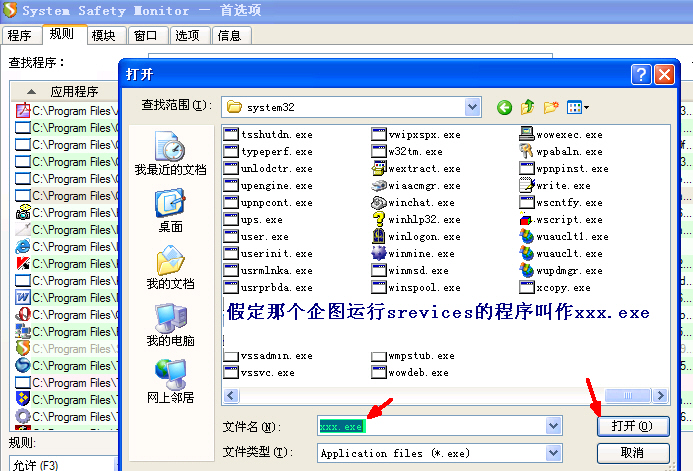Select vssvc.exe in the file list
Image resolution: width=693 pixels, height=471 pixels.
pyautogui.click(x=259, y=372)
